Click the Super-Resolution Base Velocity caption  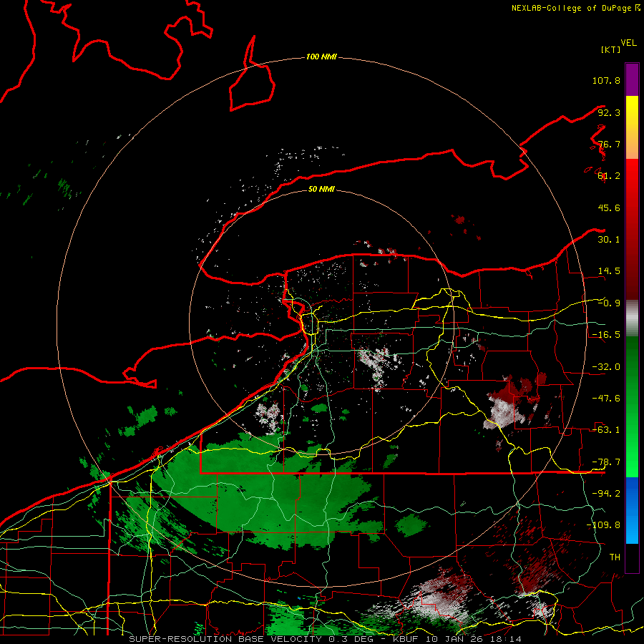pyautogui.click(x=326, y=639)
